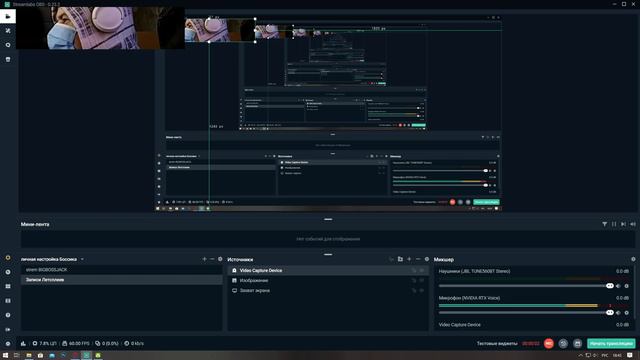Open scene settings gear in scenes panel
Screen dimensions: 640x360
220,259
